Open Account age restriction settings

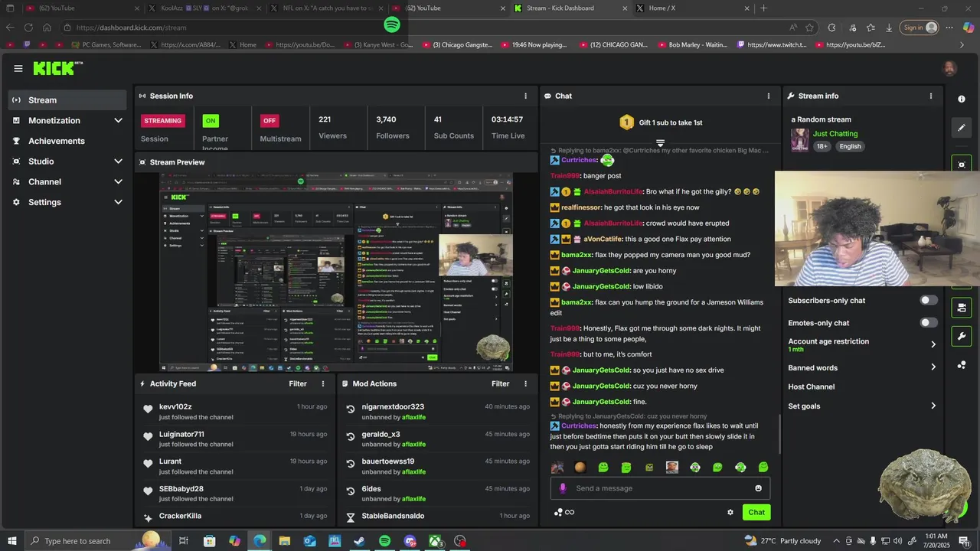coord(862,345)
